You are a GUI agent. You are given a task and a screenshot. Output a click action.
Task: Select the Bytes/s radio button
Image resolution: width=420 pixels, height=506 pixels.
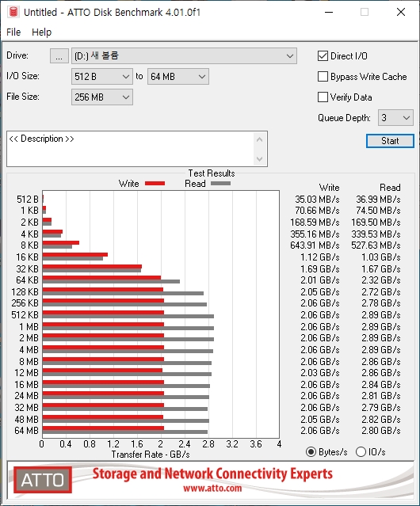(x=311, y=452)
